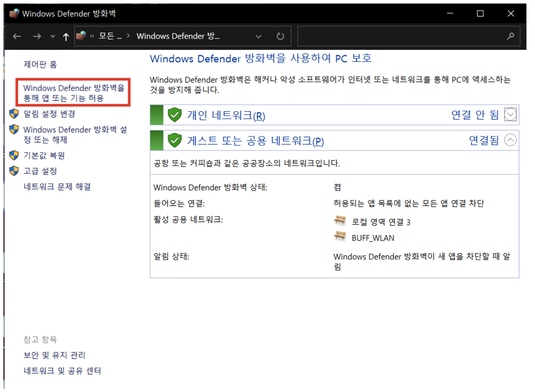Screen dimensions: 535x392
Task: Collapse the 게스트 또는 공용 네트워크 section chevron
Action: (x=510, y=140)
